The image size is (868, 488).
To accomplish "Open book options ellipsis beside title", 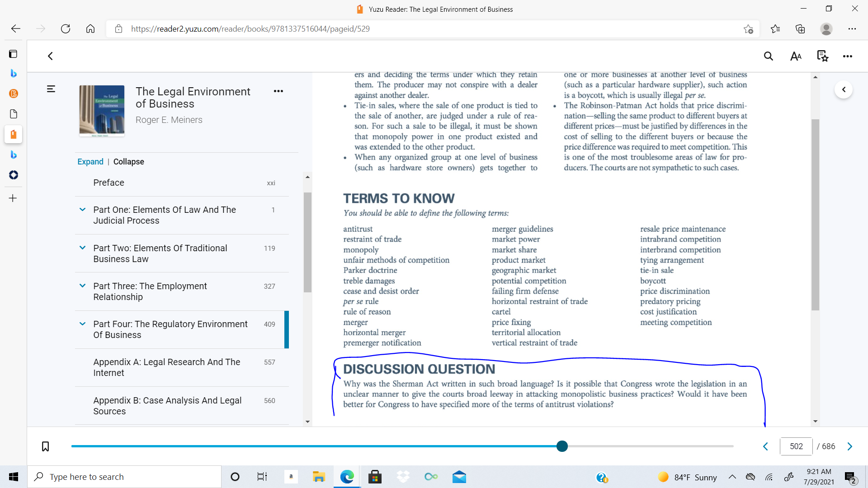I will (x=278, y=91).
